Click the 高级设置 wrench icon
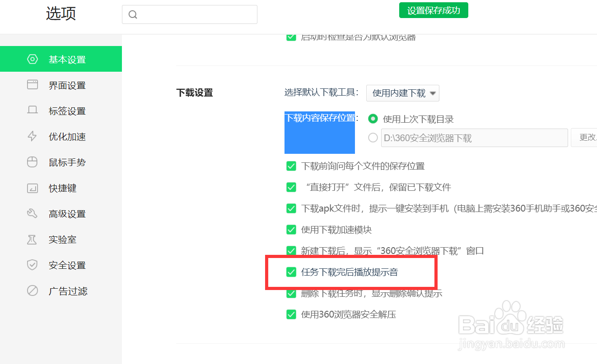Viewport: 597px width, 364px height. (x=33, y=214)
